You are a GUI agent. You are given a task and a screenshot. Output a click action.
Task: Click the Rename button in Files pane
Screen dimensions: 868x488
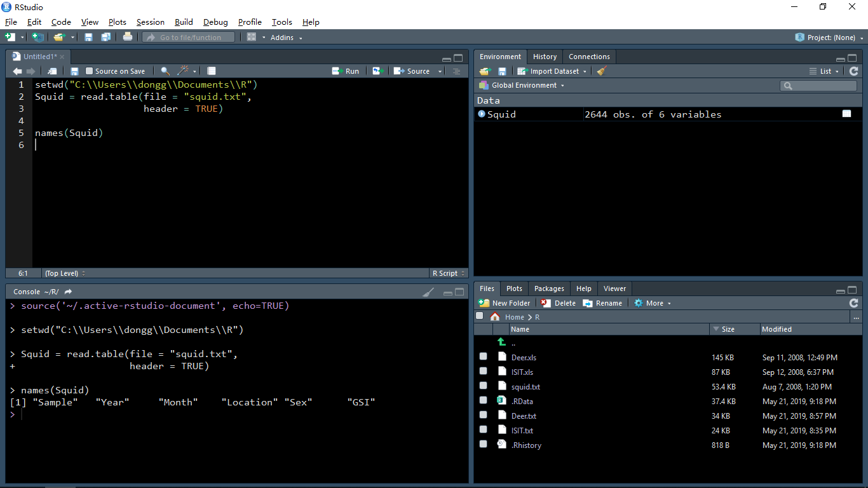click(x=602, y=303)
